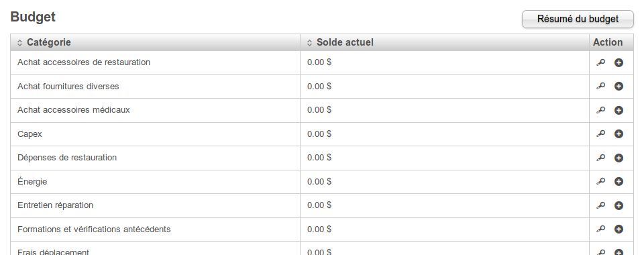View details for Achat accessoires de restauration
Image resolution: width=644 pixels, height=255 pixels.
click(x=600, y=62)
